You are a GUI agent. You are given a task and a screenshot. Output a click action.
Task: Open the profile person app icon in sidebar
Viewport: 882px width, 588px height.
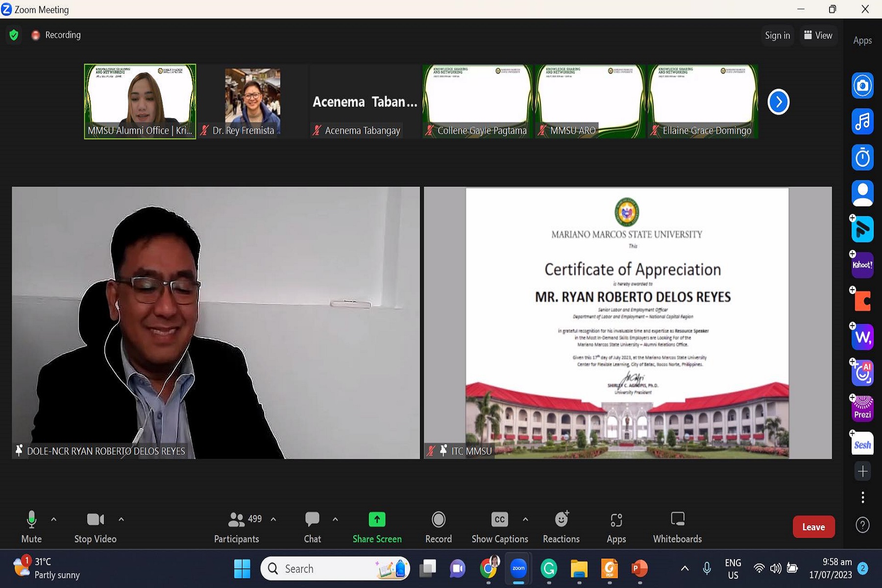click(x=862, y=193)
